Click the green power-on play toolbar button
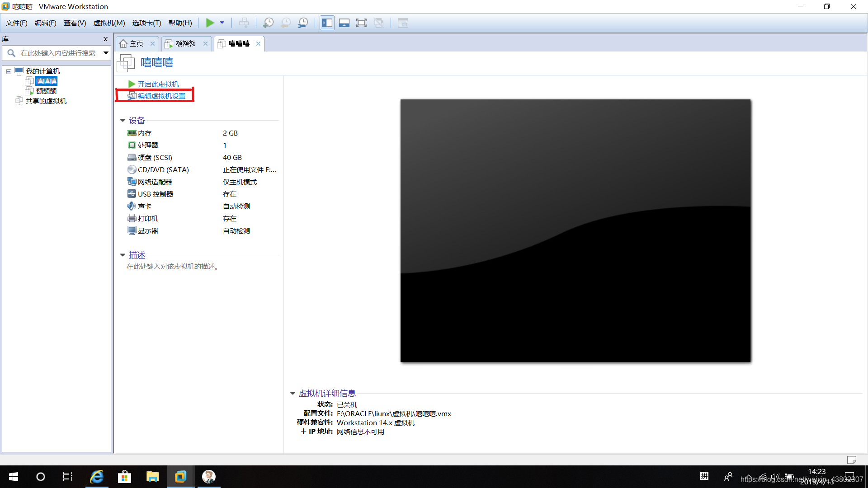The image size is (868, 488). click(210, 23)
